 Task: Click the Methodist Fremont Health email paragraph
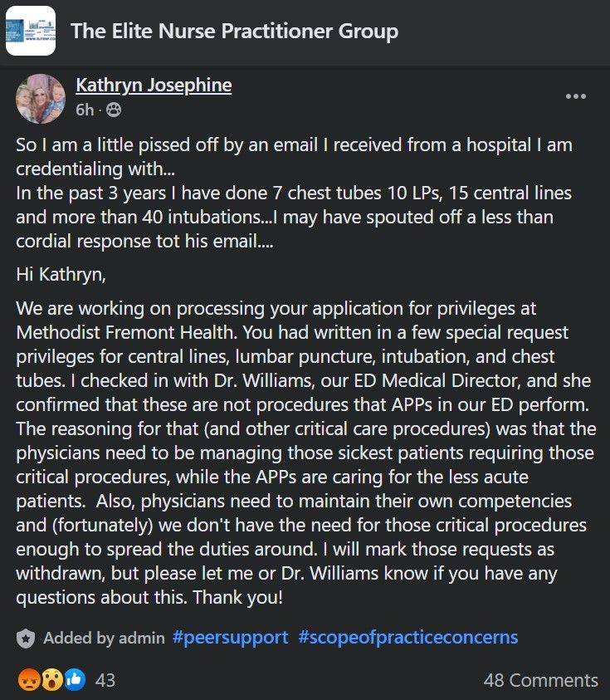tap(305, 453)
